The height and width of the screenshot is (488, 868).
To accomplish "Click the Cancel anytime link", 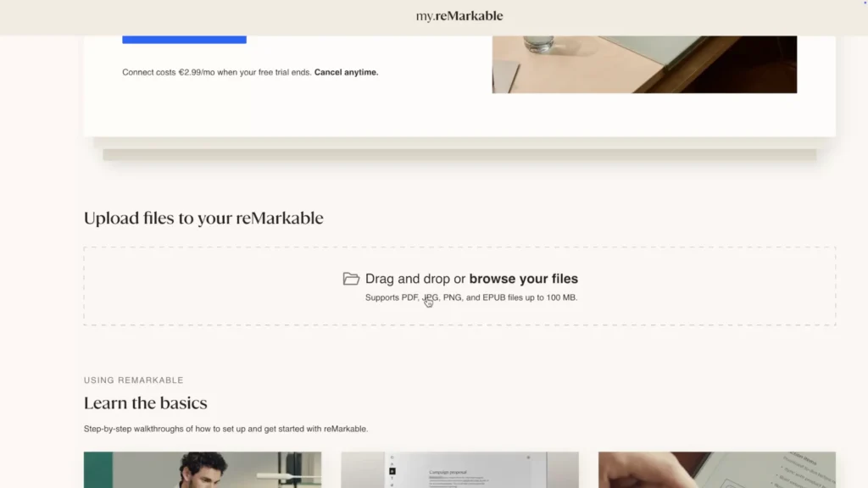I will point(346,73).
